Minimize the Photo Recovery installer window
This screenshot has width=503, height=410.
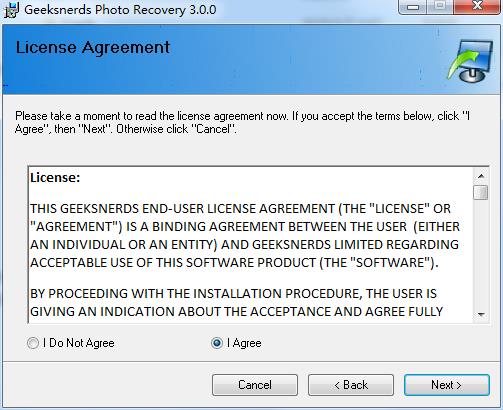[x=413, y=7]
